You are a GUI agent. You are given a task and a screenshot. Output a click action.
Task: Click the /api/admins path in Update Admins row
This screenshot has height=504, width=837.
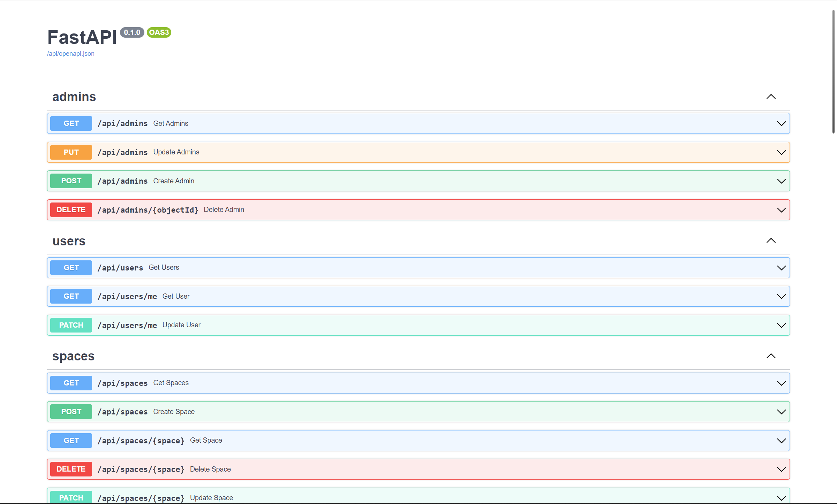tap(122, 153)
